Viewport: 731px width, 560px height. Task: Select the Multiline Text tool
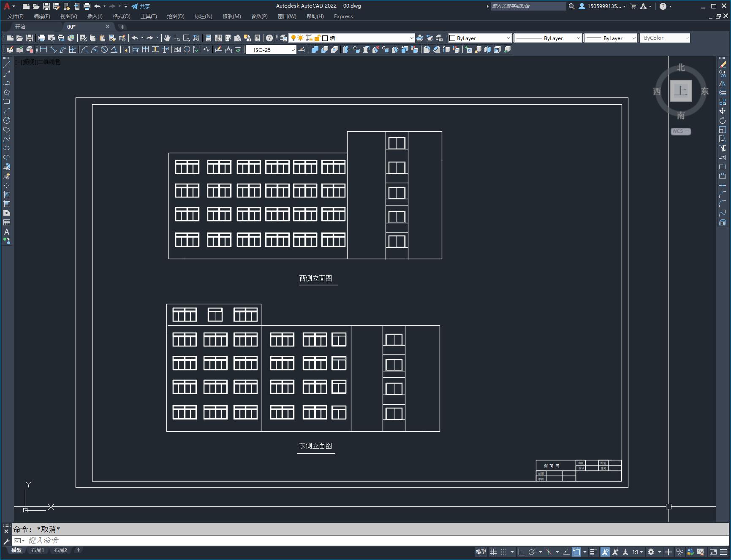7,232
